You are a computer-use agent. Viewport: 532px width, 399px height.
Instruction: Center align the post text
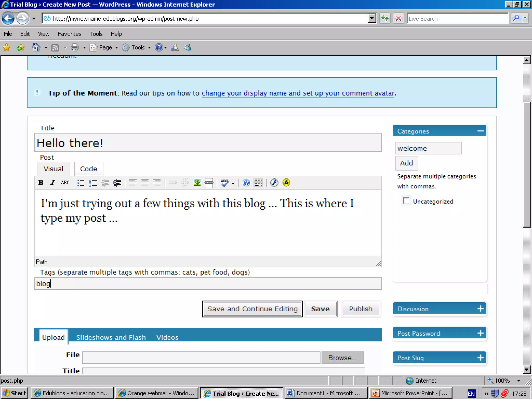pyautogui.click(x=145, y=183)
